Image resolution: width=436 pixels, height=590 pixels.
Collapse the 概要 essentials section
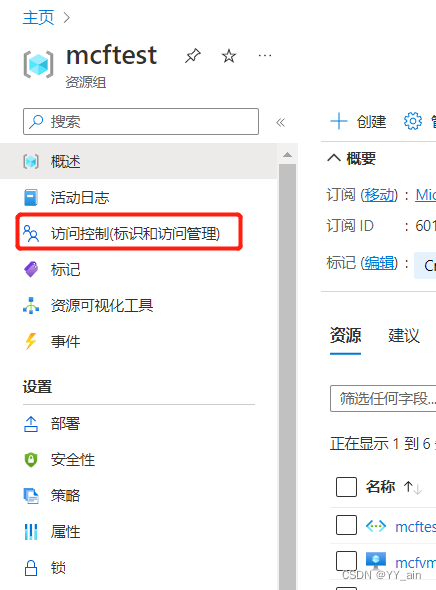pyautogui.click(x=334, y=158)
